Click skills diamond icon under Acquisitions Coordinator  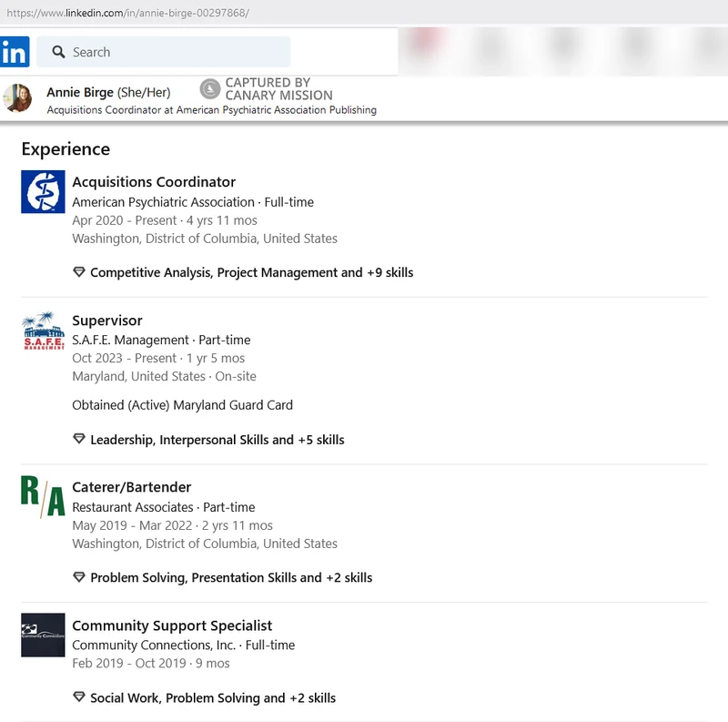(x=79, y=272)
